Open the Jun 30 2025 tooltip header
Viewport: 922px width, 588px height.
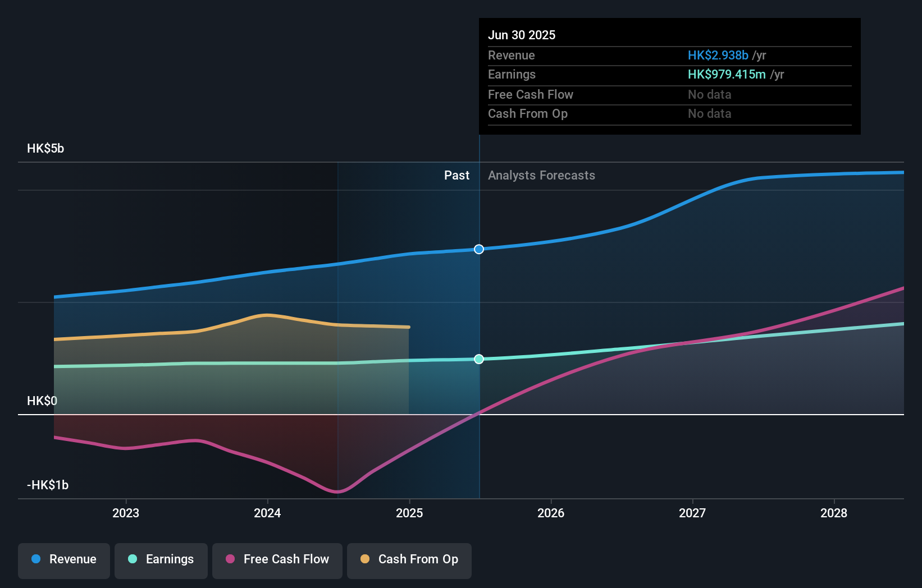(x=522, y=35)
